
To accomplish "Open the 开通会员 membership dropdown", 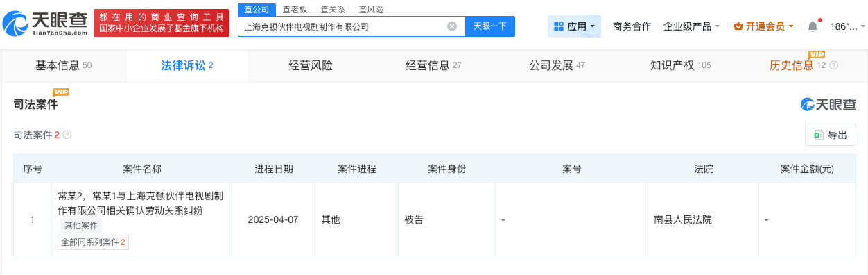I will pyautogui.click(x=763, y=26).
